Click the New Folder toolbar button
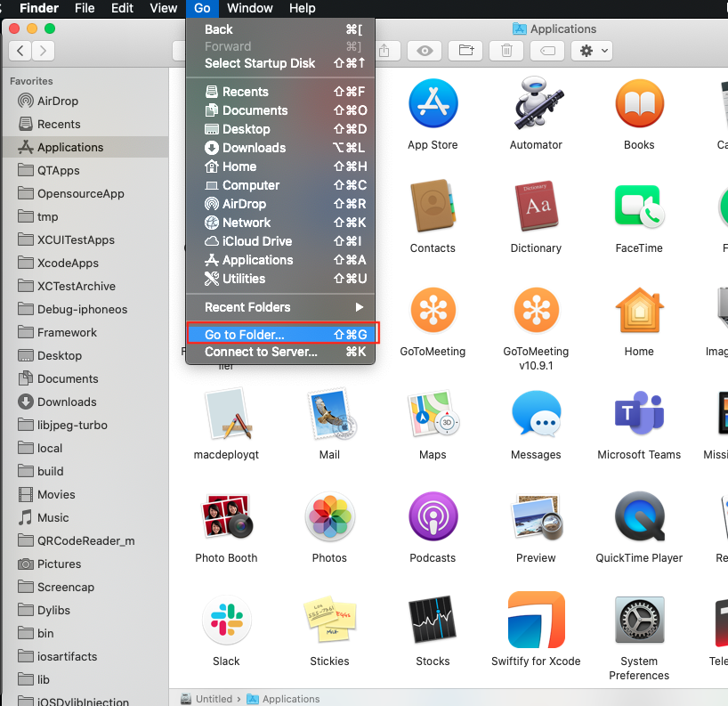 click(x=465, y=51)
